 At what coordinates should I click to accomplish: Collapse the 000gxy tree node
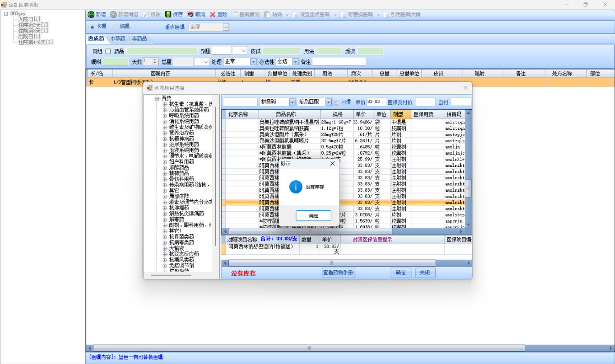[x=6, y=14]
